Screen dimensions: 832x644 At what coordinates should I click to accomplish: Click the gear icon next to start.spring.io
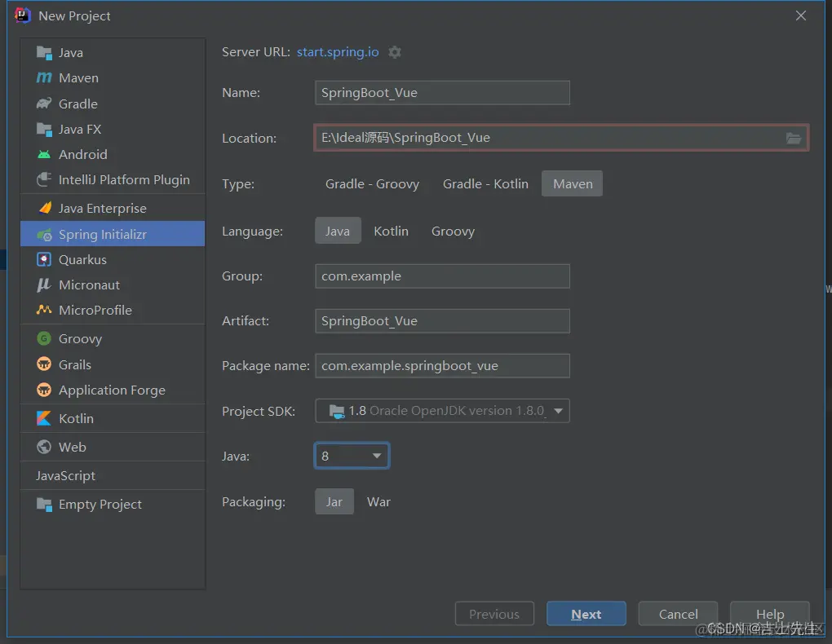[394, 51]
